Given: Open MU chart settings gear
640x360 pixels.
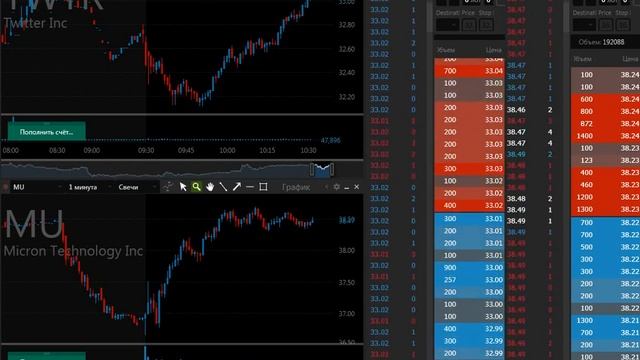Looking at the screenshot, I should click(336, 187).
